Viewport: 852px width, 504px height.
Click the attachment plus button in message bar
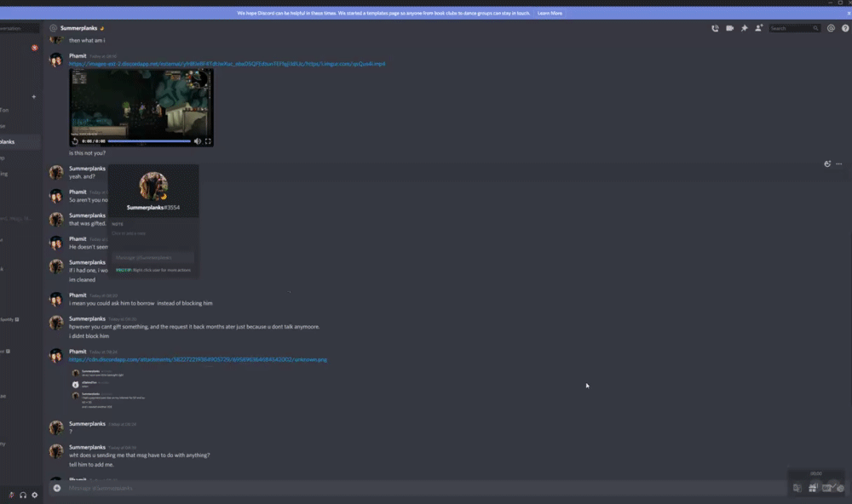point(57,489)
